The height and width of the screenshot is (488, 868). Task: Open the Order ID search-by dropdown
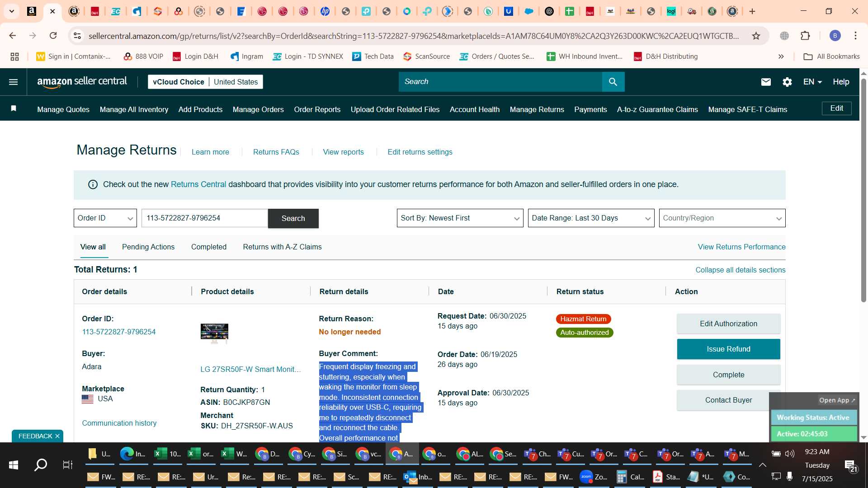click(x=105, y=218)
